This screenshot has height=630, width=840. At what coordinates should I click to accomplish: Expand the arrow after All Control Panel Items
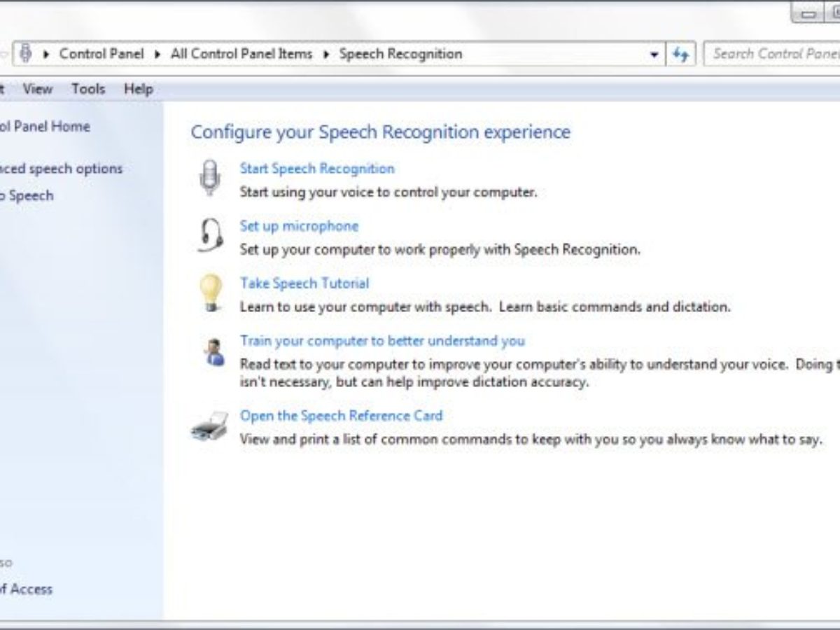point(326,54)
